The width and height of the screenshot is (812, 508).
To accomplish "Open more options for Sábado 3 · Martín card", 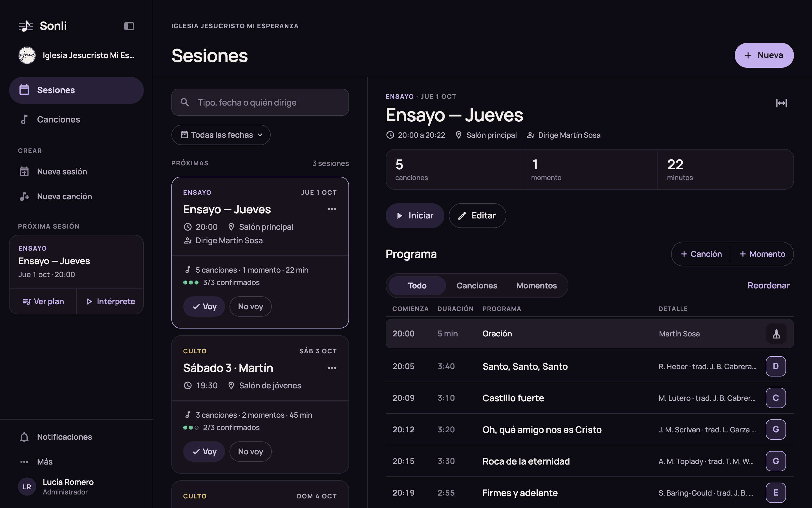I will (332, 367).
